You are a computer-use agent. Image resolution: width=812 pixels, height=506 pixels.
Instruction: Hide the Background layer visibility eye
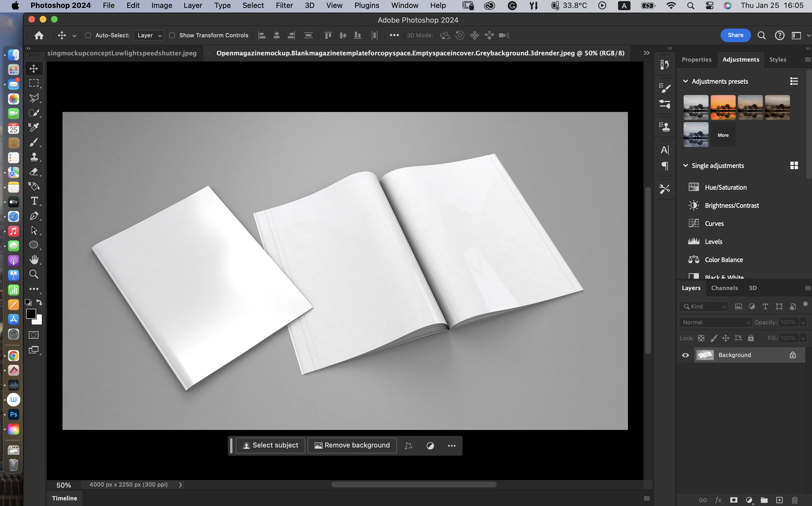685,355
